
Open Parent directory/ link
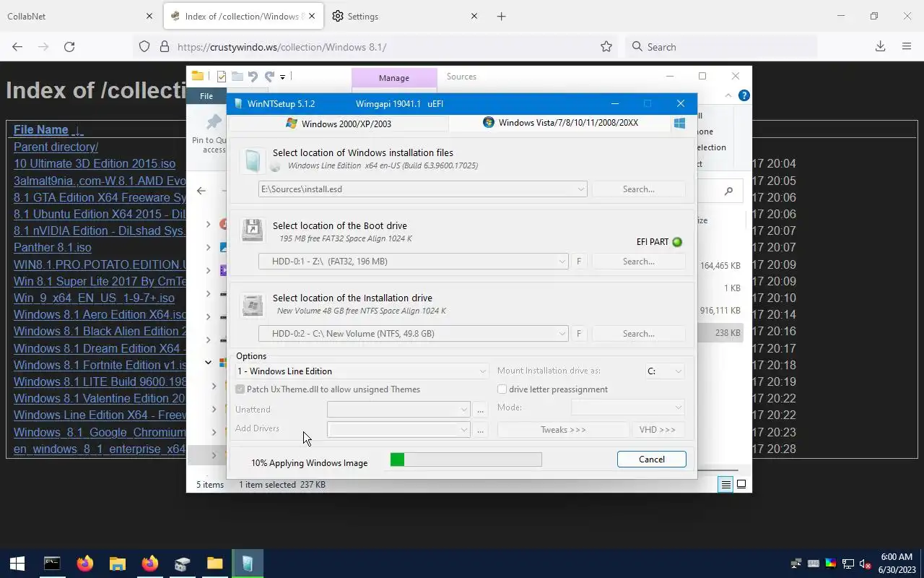(56, 147)
